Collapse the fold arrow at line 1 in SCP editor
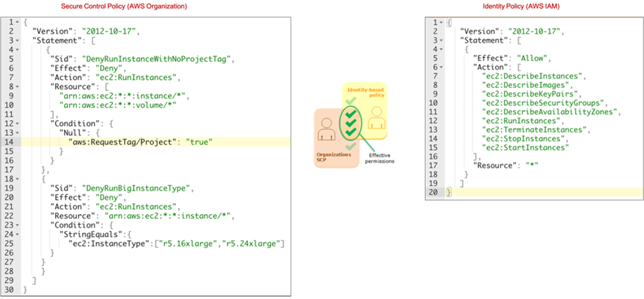Screen dimensions: 644x299 [x=17, y=22]
